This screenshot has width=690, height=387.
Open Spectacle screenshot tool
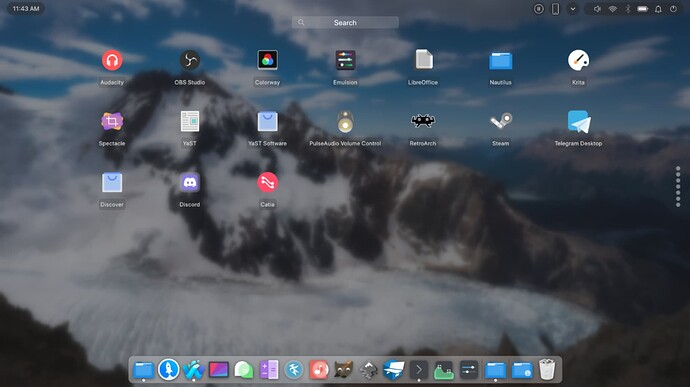click(112, 121)
